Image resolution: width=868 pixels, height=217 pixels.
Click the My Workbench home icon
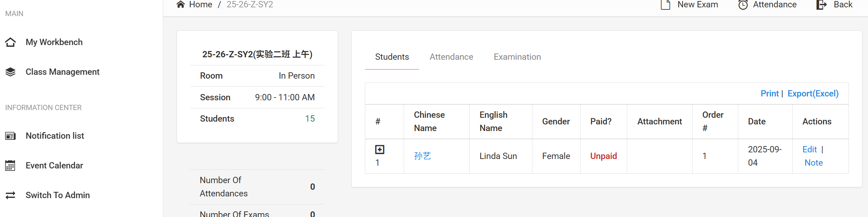[10, 42]
